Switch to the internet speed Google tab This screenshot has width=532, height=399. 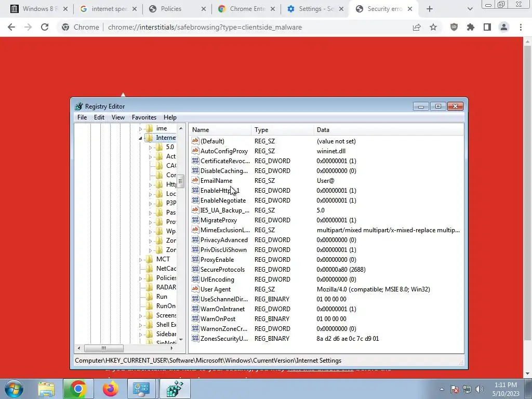point(109,9)
